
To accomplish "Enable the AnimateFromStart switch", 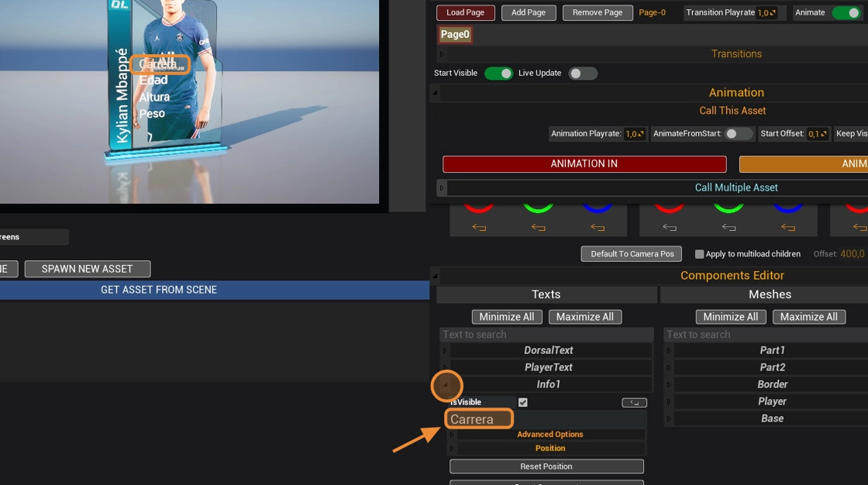I will [x=739, y=134].
